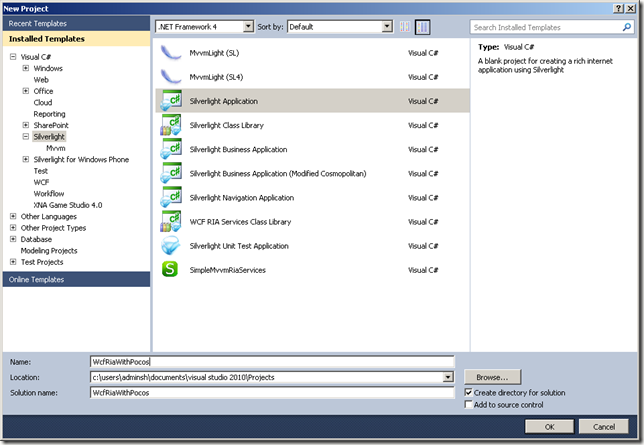Viewport: 644px width, 445px height.
Task: Expand Silverlight for Windows Phone node
Action: tap(26, 159)
